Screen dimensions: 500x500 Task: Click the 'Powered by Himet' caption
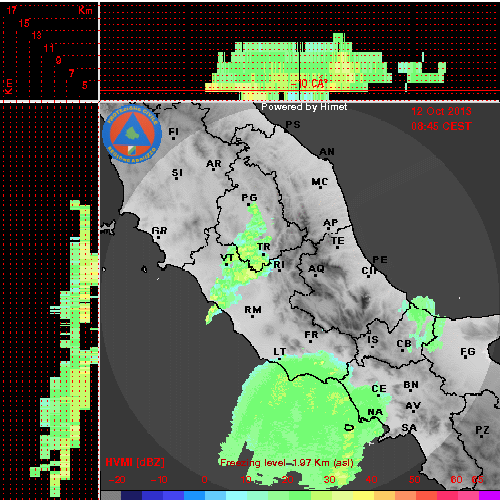point(304,107)
